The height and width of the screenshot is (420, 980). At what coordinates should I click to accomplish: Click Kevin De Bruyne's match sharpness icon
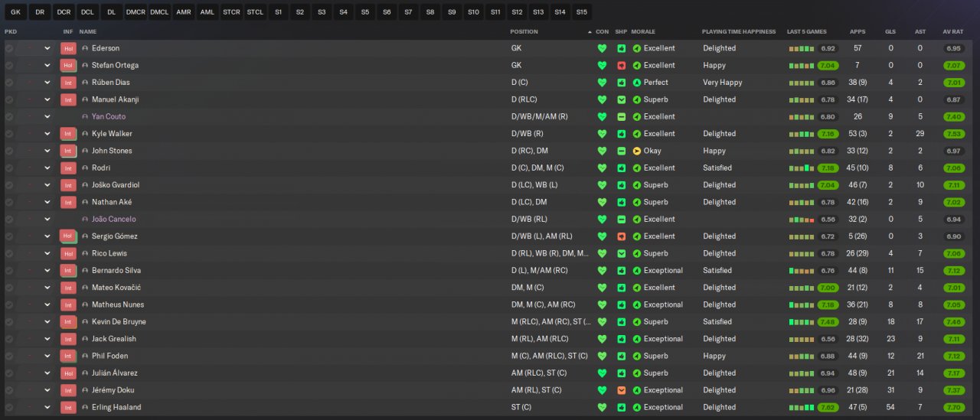click(x=622, y=322)
